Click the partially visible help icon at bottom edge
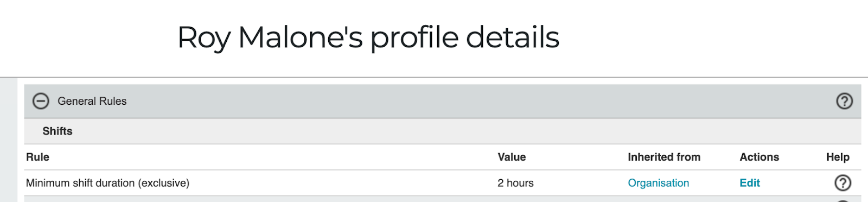Screen dimensions: 868x202 843,200
